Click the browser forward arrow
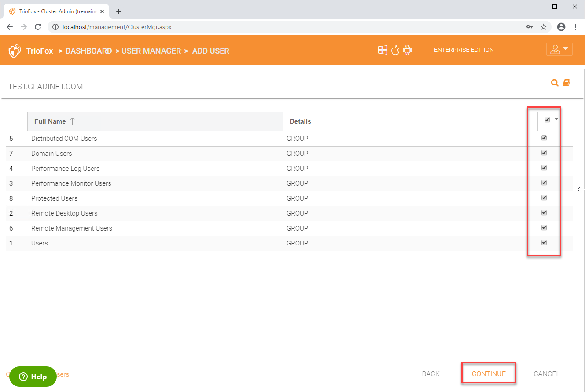This screenshot has width=585, height=392. click(24, 27)
